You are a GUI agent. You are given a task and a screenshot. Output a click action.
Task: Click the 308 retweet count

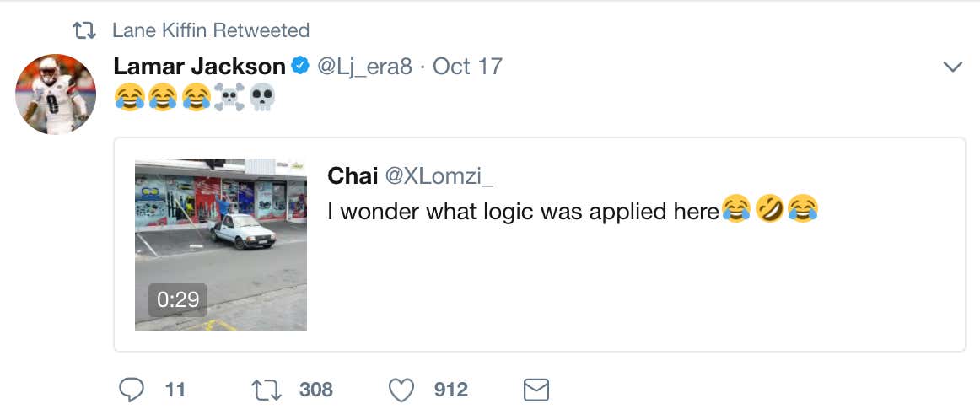[316, 390]
